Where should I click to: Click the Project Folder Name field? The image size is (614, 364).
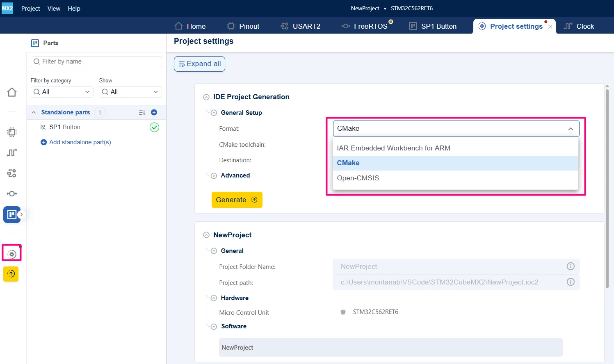456,266
